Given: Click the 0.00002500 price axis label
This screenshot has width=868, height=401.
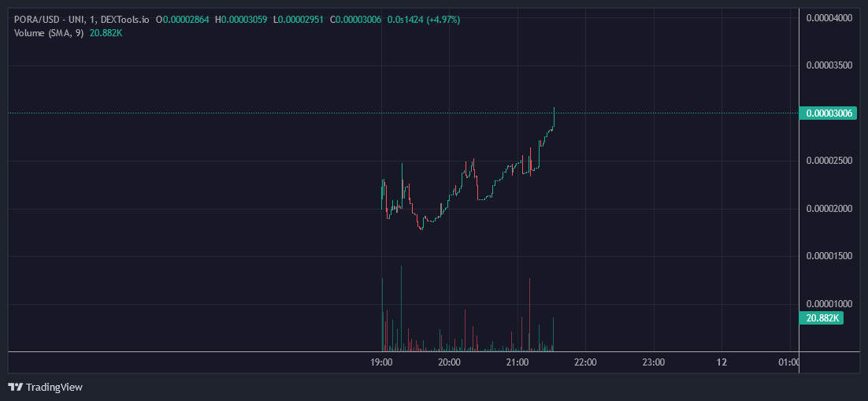Looking at the screenshot, I should (x=829, y=162).
